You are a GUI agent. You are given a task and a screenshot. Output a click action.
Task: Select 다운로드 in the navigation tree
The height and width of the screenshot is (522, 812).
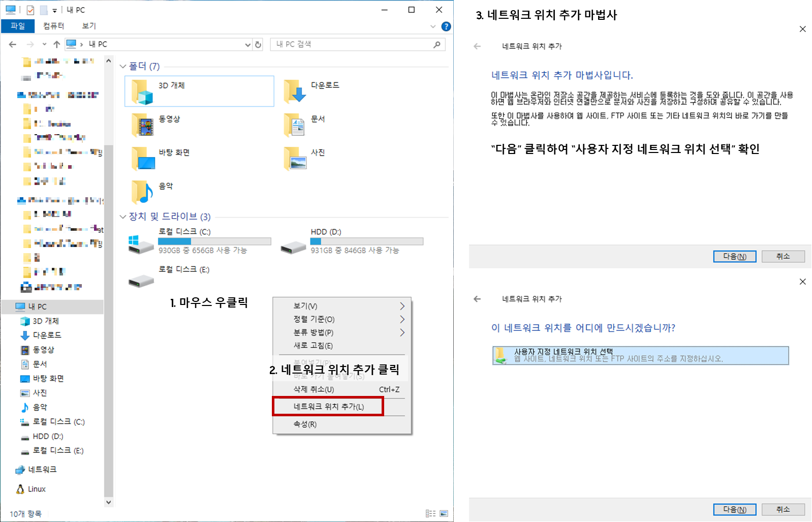point(47,335)
